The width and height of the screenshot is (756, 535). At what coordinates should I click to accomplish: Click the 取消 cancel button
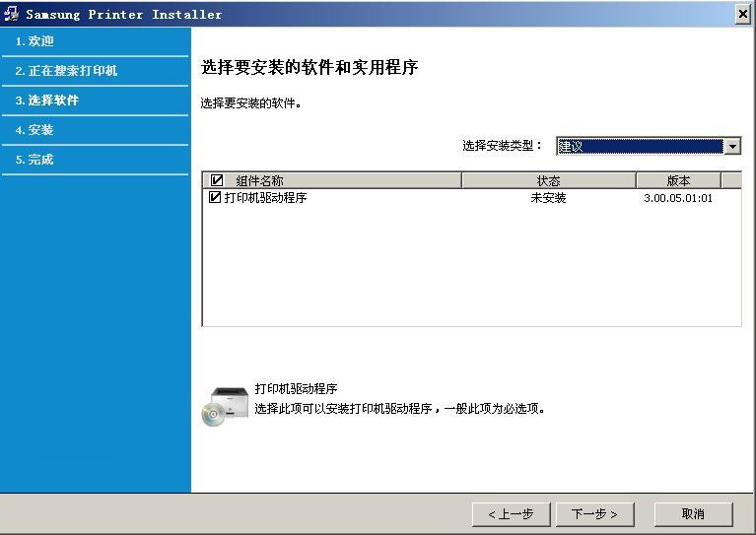(693, 513)
